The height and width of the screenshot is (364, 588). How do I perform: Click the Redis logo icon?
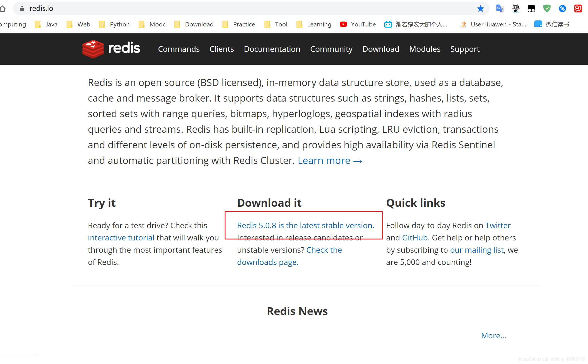92,48
